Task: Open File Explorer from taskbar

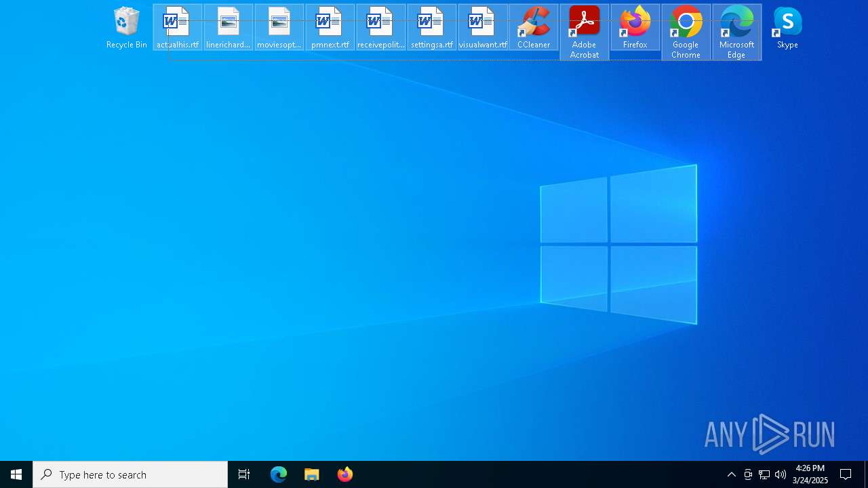Action: pos(312,474)
